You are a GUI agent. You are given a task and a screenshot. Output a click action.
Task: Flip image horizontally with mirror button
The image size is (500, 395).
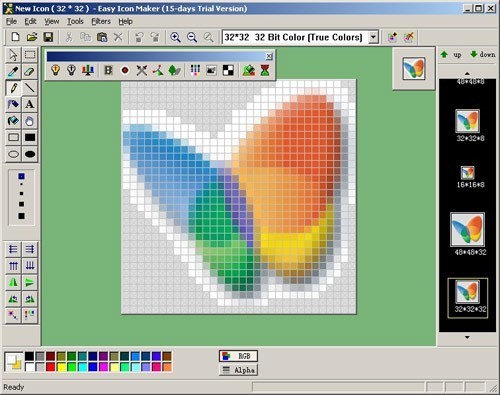click(x=13, y=282)
